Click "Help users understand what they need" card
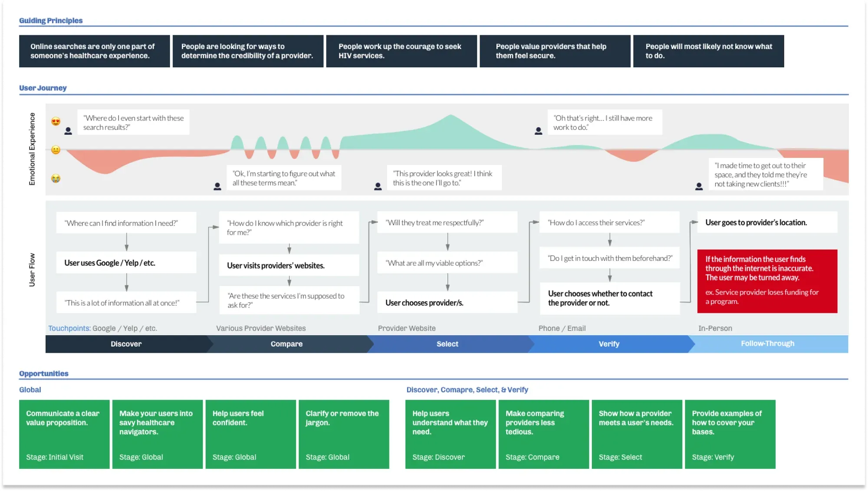 pyautogui.click(x=450, y=434)
